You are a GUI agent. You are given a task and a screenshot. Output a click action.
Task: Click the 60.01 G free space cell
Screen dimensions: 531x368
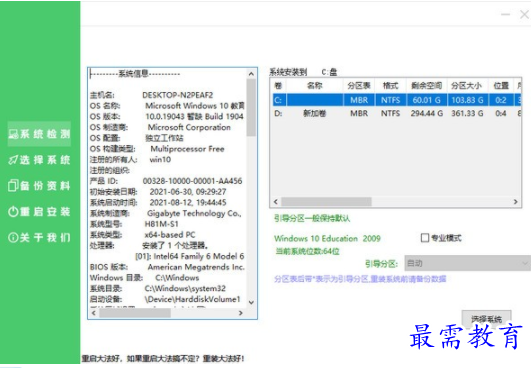click(427, 100)
